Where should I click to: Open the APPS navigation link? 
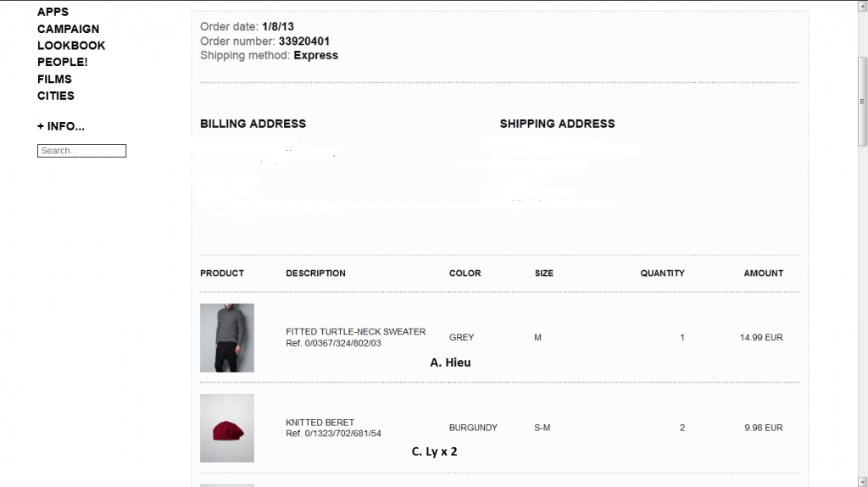point(53,12)
